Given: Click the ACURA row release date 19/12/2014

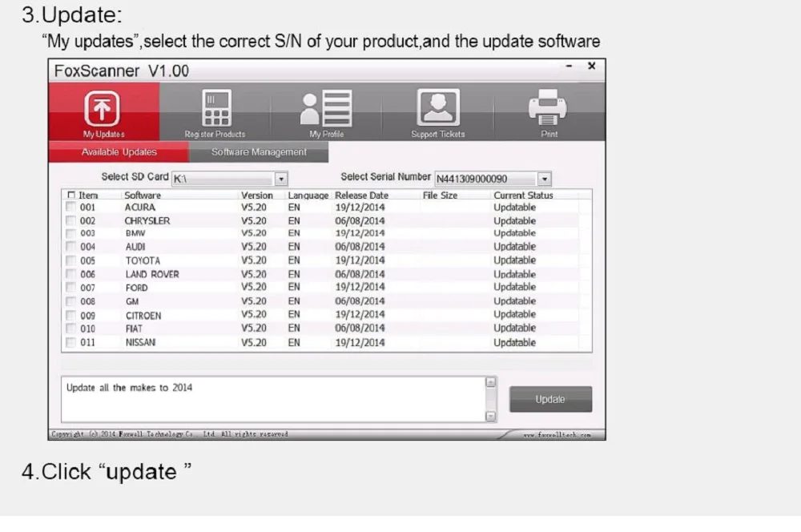Looking at the screenshot, I should click(x=360, y=208).
